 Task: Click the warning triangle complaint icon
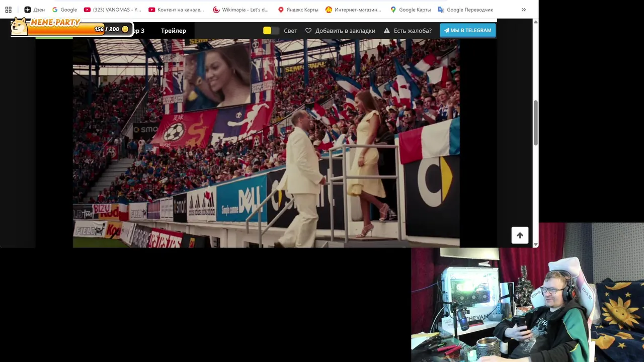[x=387, y=31]
